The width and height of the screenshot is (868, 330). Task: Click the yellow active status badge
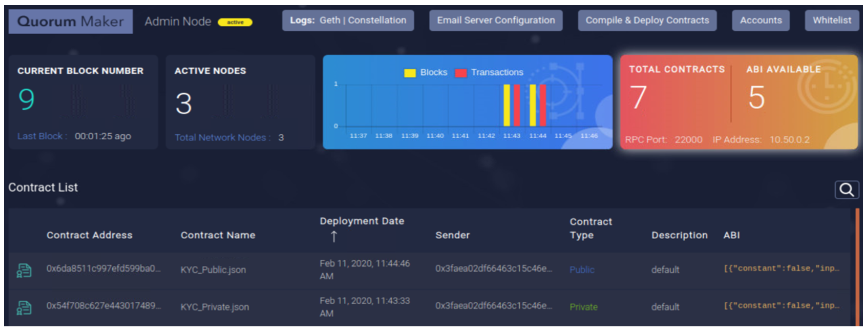(235, 22)
